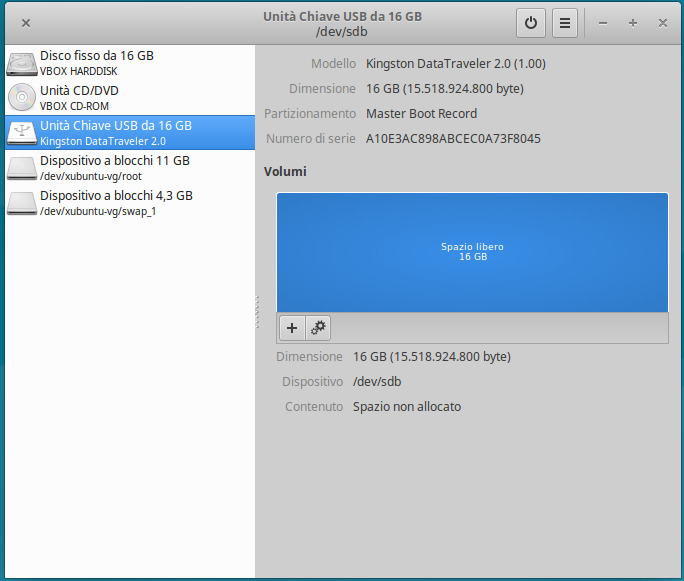Power off the USB drive
684x581 pixels.
(530, 23)
